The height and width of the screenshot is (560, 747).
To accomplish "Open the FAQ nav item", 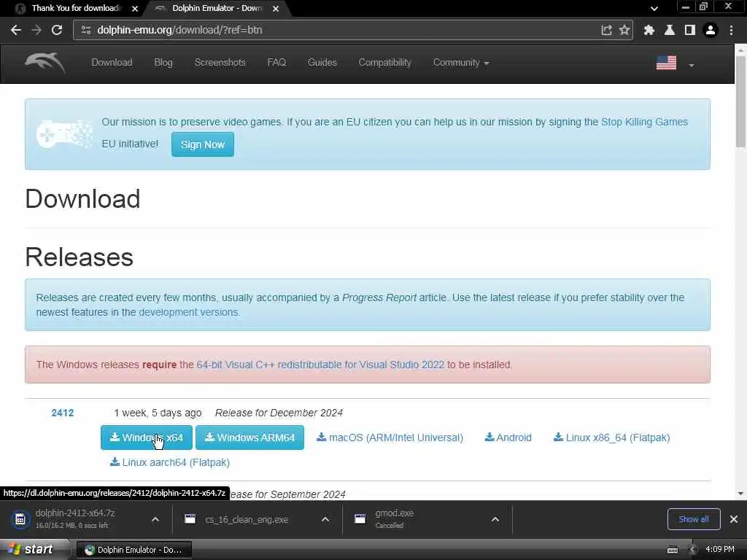I will point(276,63).
